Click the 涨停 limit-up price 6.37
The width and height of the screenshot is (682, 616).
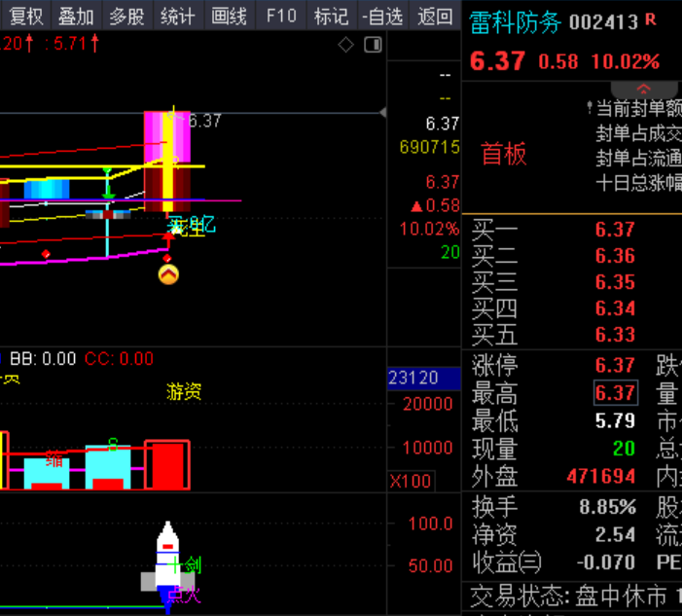tap(615, 365)
